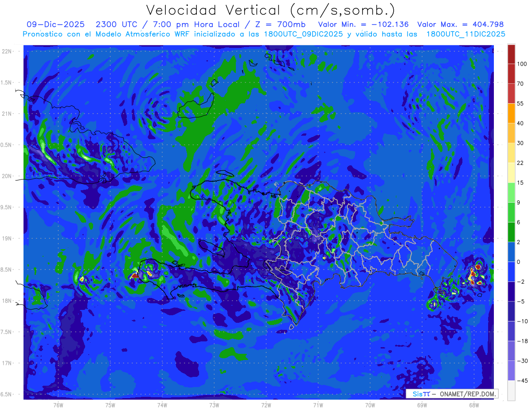
Task: Click the colorbar value '6'
Action: [519, 222]
